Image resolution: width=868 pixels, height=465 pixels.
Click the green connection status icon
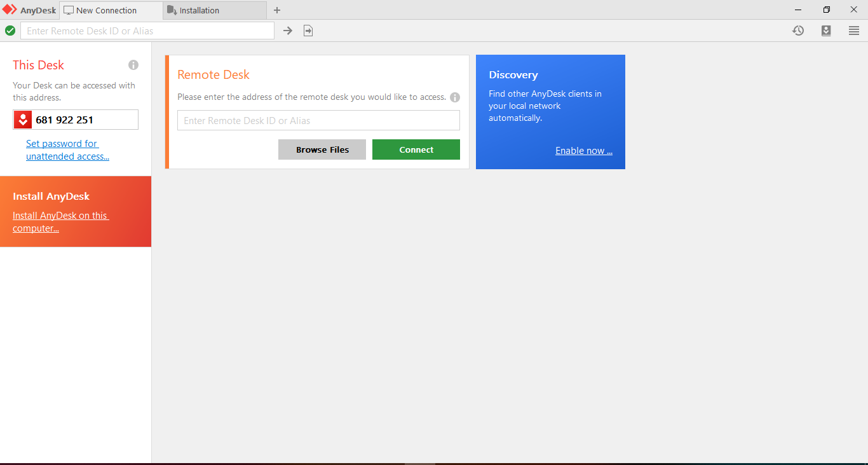pyautogui.click(x=10, y=30)
